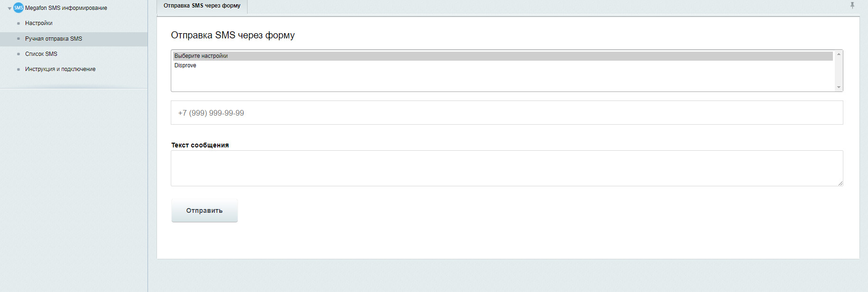The image size is (868, 292).
Task: Collapse the Megafon SMS tree arrow
Action: [9, 9]
